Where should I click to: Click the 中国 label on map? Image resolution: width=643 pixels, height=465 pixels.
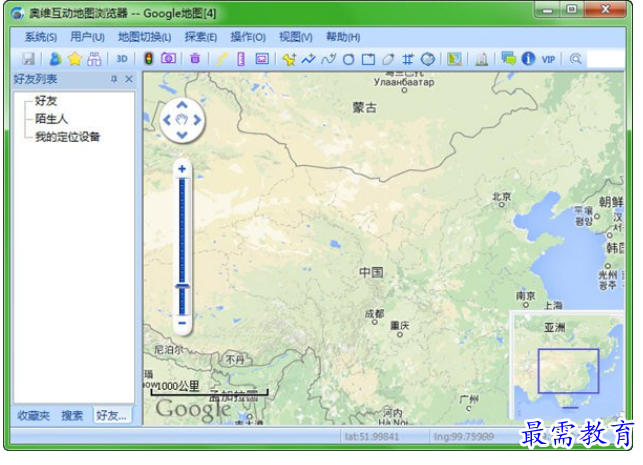pos(372,273)
